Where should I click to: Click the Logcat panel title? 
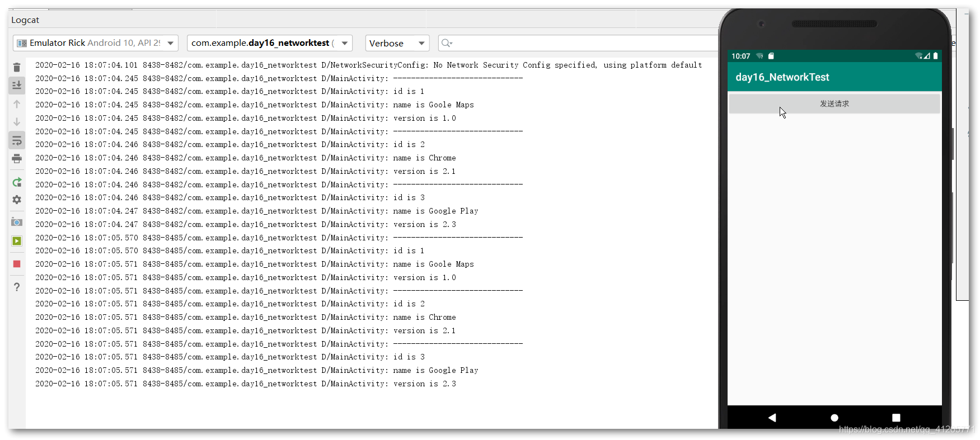[x=25, y=20]
